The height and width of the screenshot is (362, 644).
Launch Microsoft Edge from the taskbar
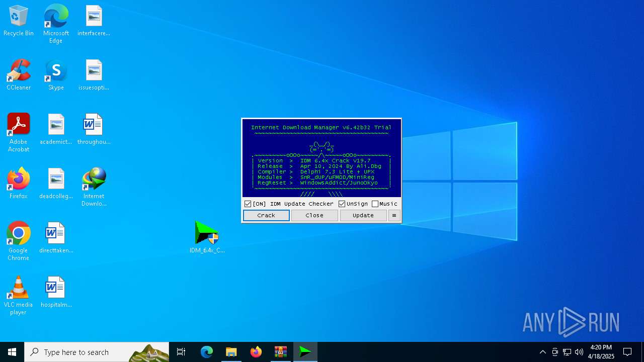point(207,352)
